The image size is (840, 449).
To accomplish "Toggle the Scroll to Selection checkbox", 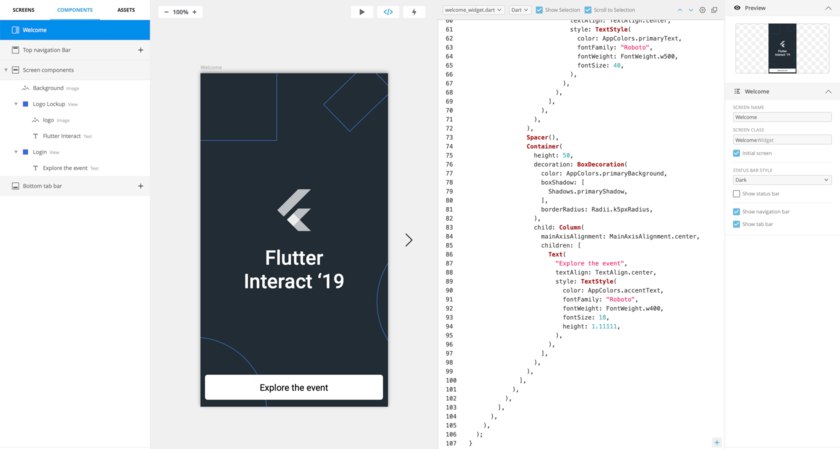I will tap(588, 10).
